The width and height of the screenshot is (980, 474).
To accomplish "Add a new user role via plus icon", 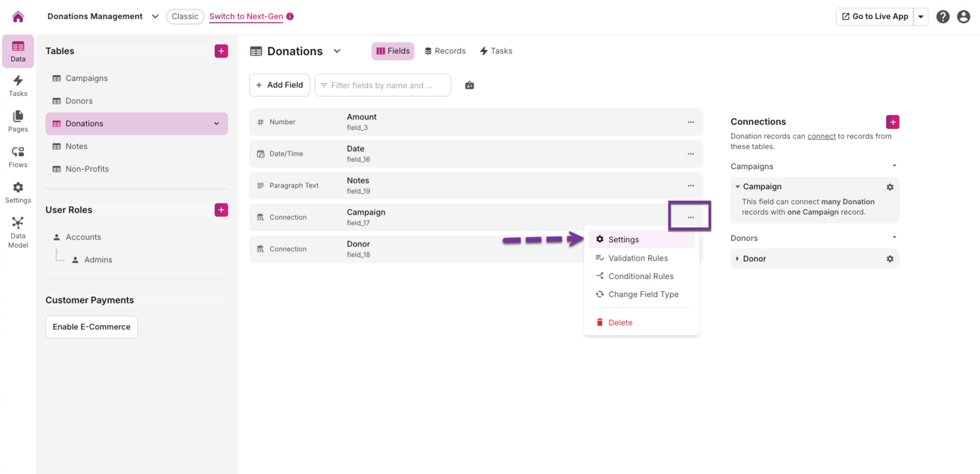I will pos(221,210).
